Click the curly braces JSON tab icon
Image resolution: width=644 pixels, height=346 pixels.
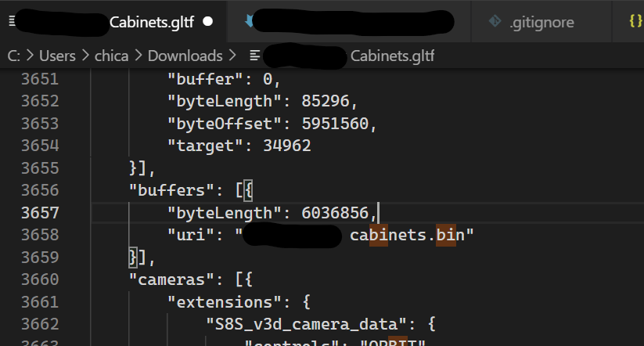pyautogui.click(x=635, y=21)
